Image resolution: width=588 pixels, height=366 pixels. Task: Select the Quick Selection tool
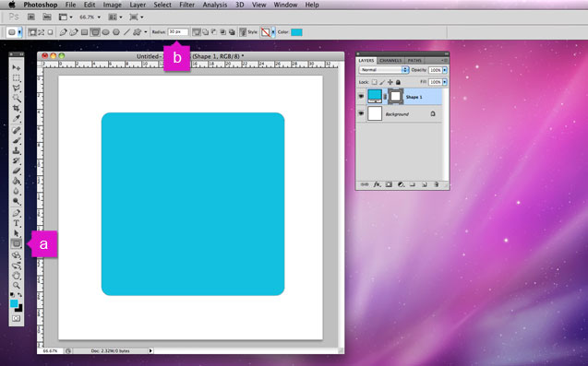click(x=16, y=98)
